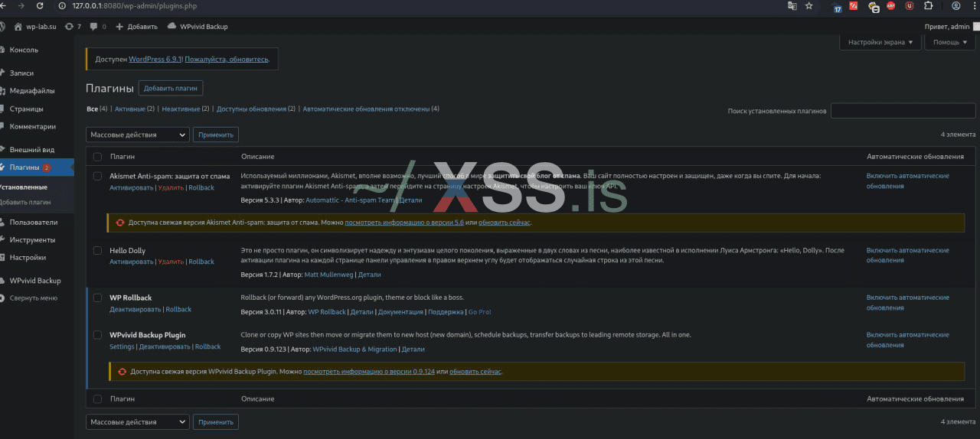
Task: Click Пожалуйста, обновитесь link
Action: click(227, 59)
